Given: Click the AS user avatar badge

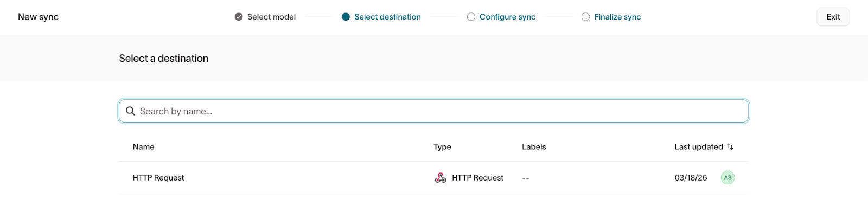Looking at the screenshot, I should click(x=727, y=178).
